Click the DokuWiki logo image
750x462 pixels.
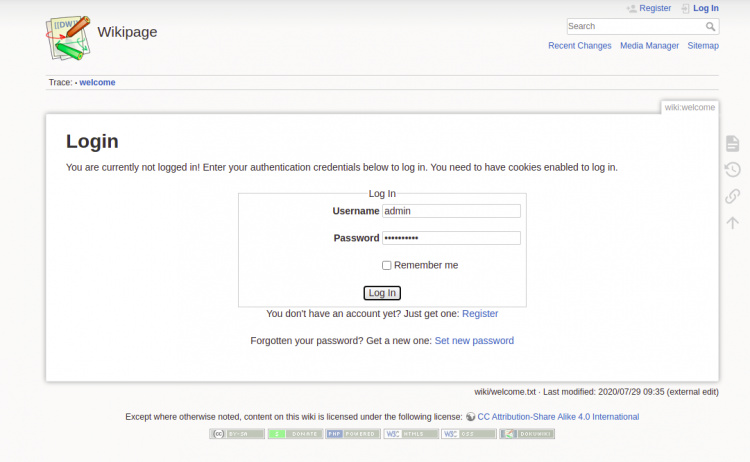tap(67, 38)
